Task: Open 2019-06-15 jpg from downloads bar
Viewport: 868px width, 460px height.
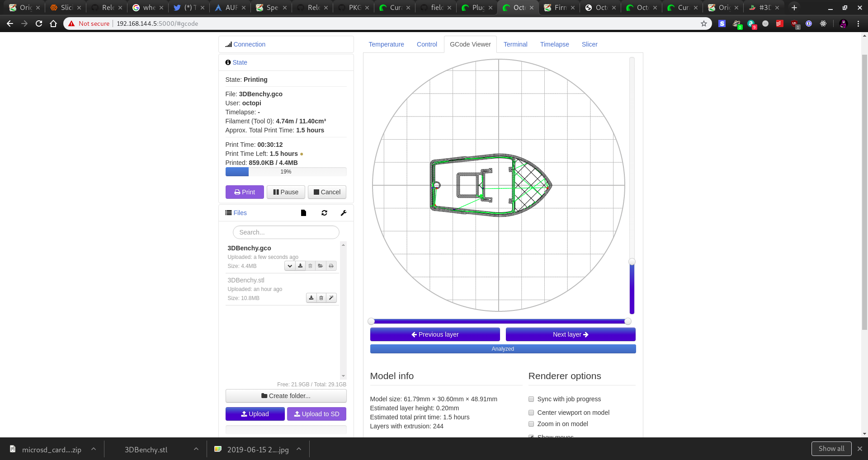Action: coord(258,450)
